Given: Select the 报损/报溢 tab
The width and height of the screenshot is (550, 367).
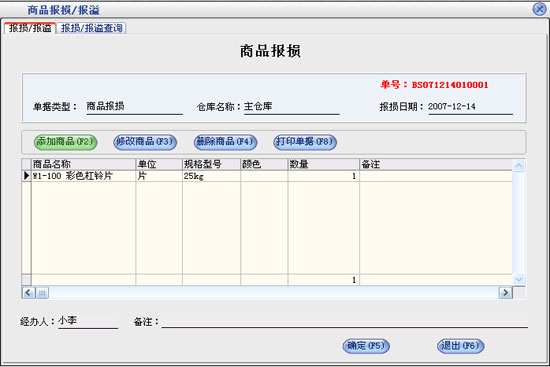Looking at the screenshot, I should coord(30,28).
